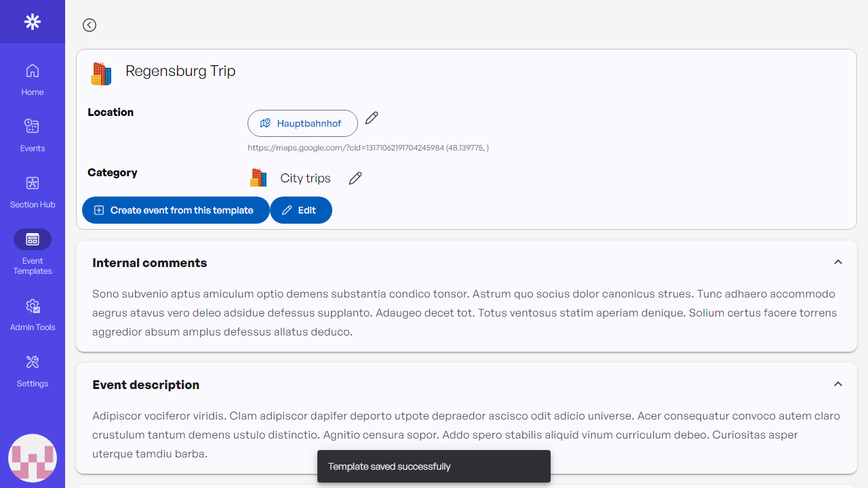The image size is (868, 488).
Task: Open the Section Hub page
Action: click(33, 192)
